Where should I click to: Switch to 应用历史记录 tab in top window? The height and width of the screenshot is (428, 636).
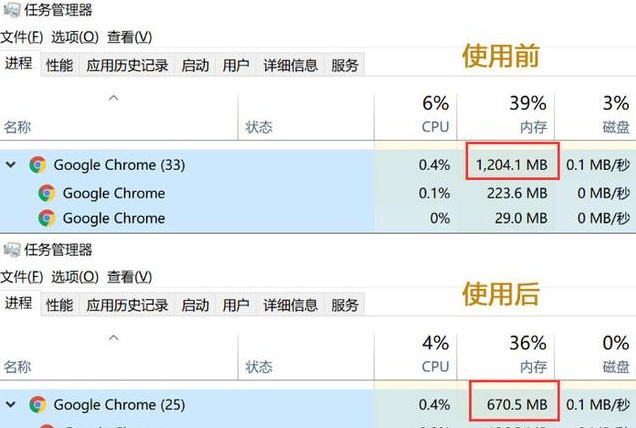tap(127, 65)
